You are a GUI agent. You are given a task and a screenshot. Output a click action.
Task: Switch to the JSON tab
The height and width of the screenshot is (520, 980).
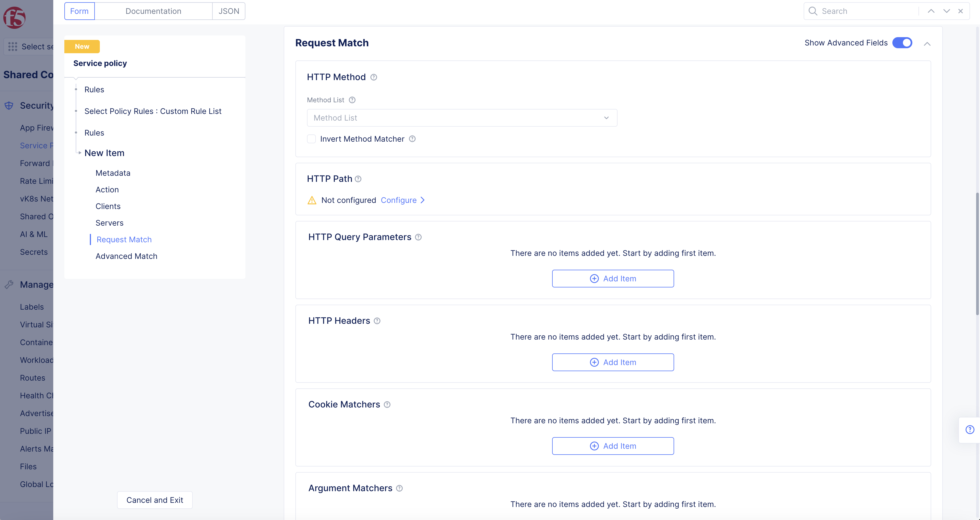point(229,11)
